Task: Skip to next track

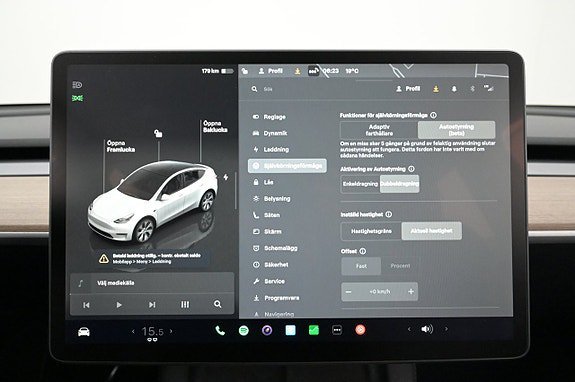Action: [x=152, y=305]
